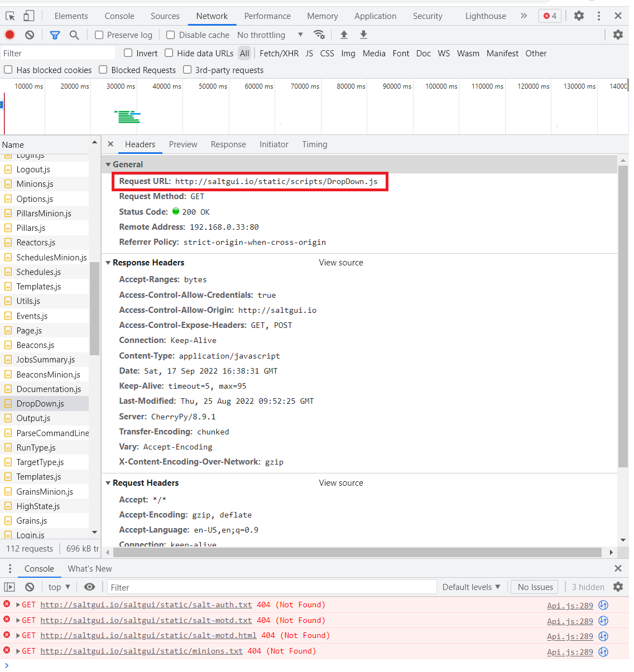Collapse the General section
This screenshot has width=634, height=672.
108,165
